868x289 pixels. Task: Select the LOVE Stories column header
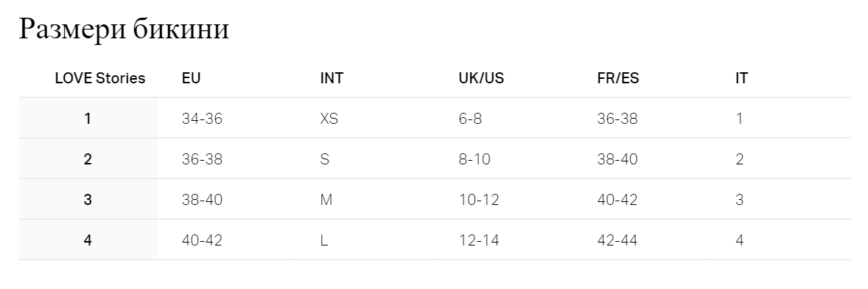[100, 78]
